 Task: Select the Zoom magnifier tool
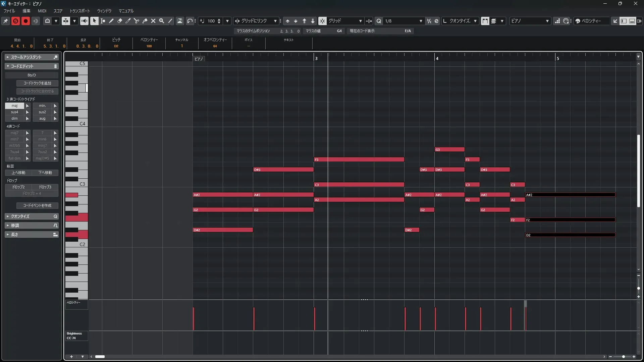162,21
